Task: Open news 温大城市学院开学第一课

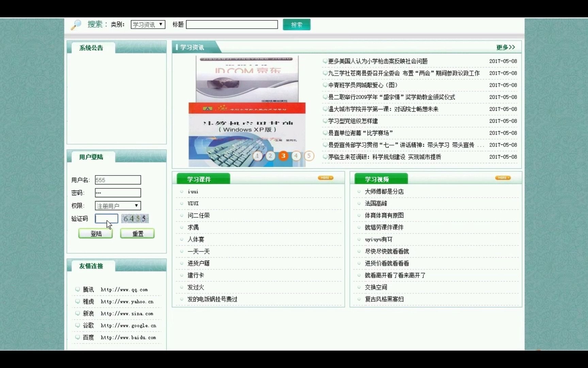Action: pyautogui.click(x=383, y=109)
